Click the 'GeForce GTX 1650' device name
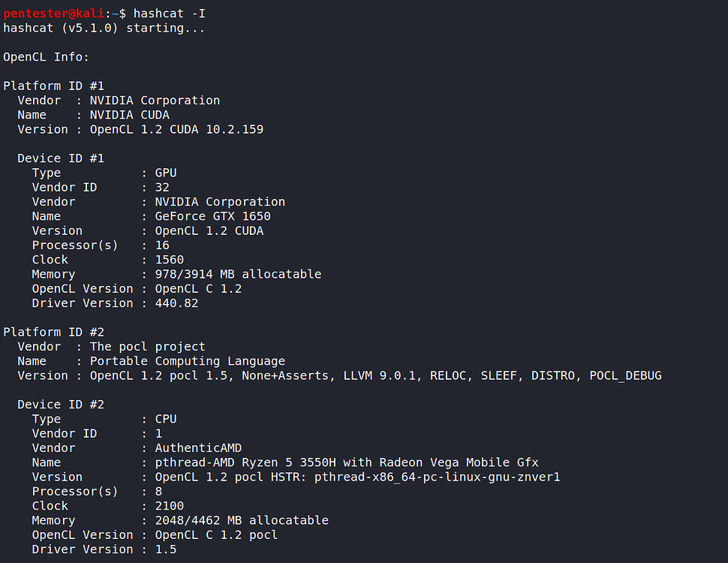Screen dimensions: 728x563 (x=212, y=216)
